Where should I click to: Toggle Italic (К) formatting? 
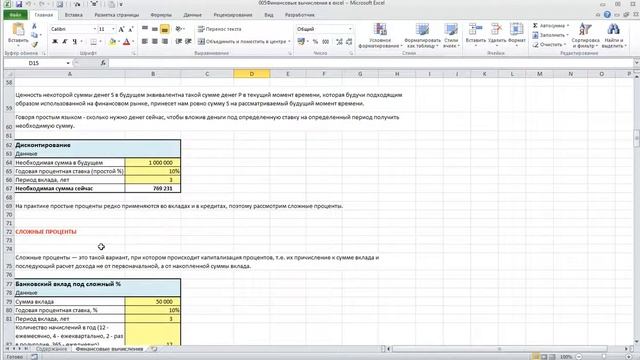[64, 42]
